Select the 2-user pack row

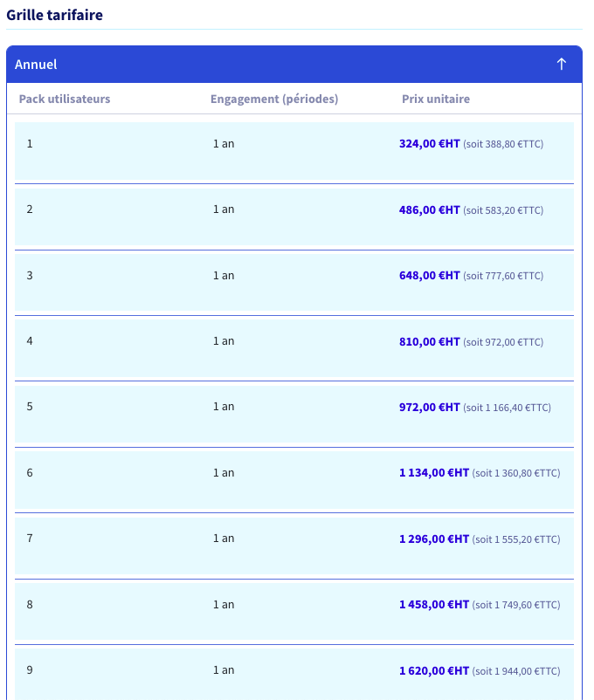click(x=294, y=217)
